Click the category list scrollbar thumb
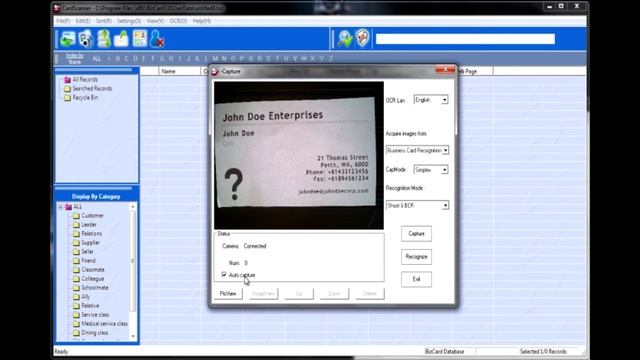 point(133,261)
